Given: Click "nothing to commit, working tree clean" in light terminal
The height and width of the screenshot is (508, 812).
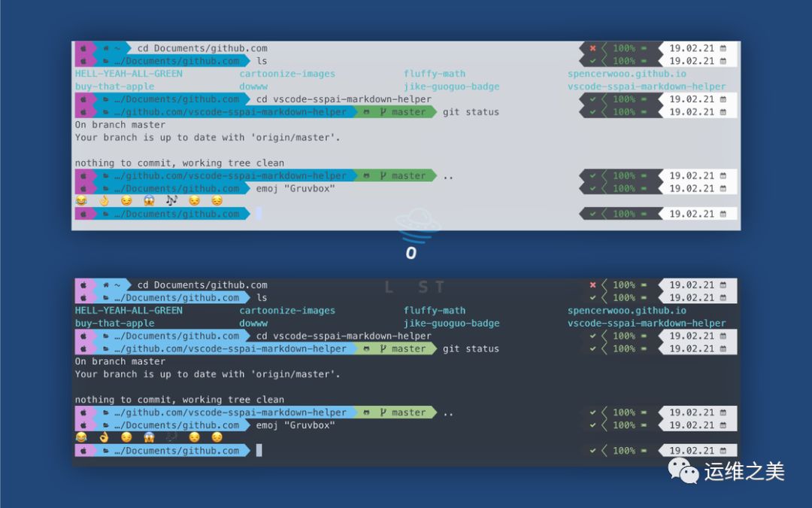Looking at the screenshot, I should (x=179, y=163).
